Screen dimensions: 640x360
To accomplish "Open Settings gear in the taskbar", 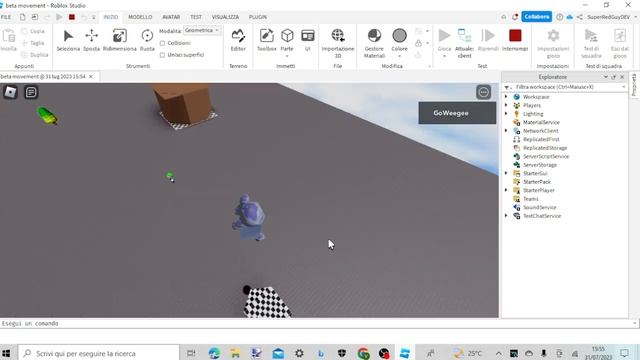I will coord(299,353).
